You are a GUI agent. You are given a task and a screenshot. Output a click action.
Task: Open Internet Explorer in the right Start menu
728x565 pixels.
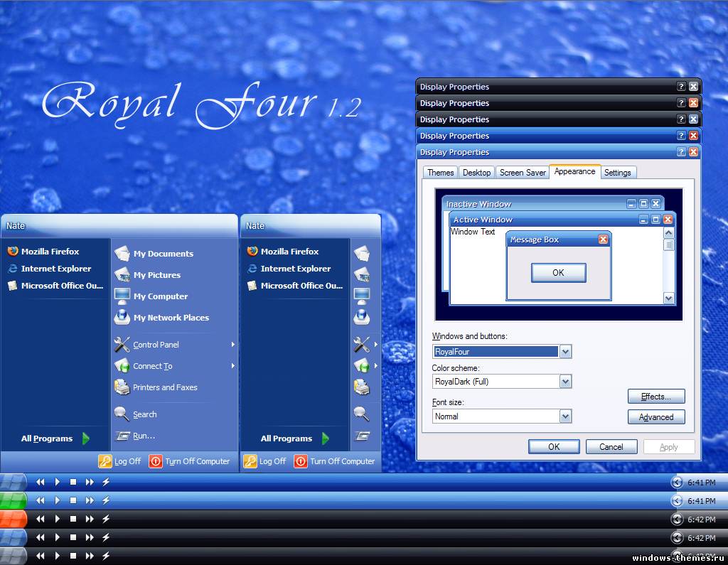(289, 269)
